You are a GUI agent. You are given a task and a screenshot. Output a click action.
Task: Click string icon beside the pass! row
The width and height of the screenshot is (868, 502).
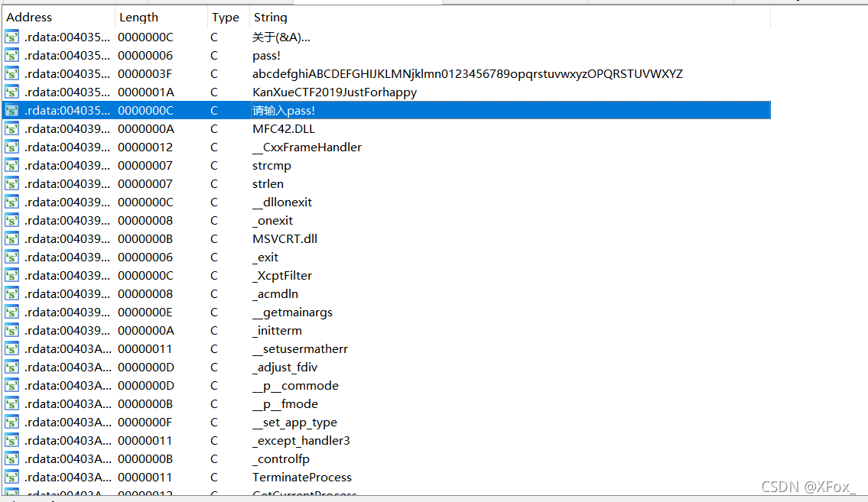coord(11,55)
